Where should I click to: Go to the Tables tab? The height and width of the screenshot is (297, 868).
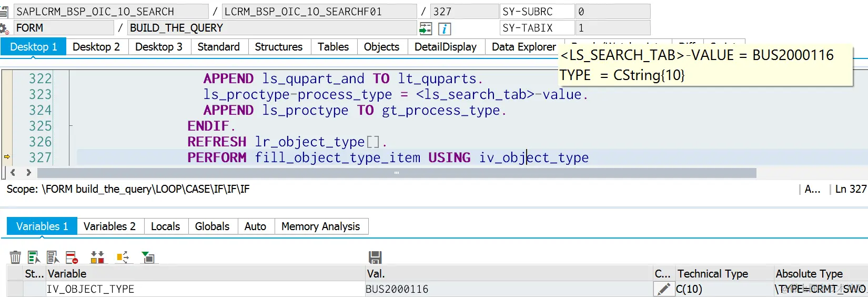click(334, 47)
